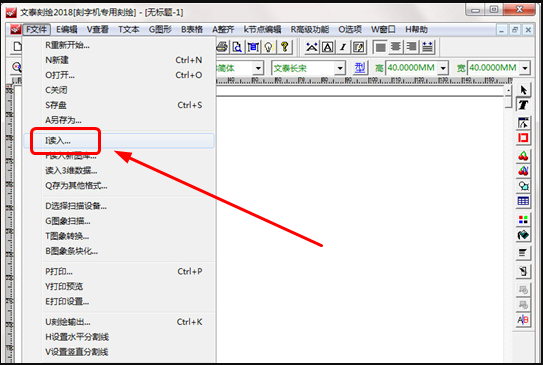Click the print preview magnifier icon
This screenshot has height=365, width=543.
[238, 47]
